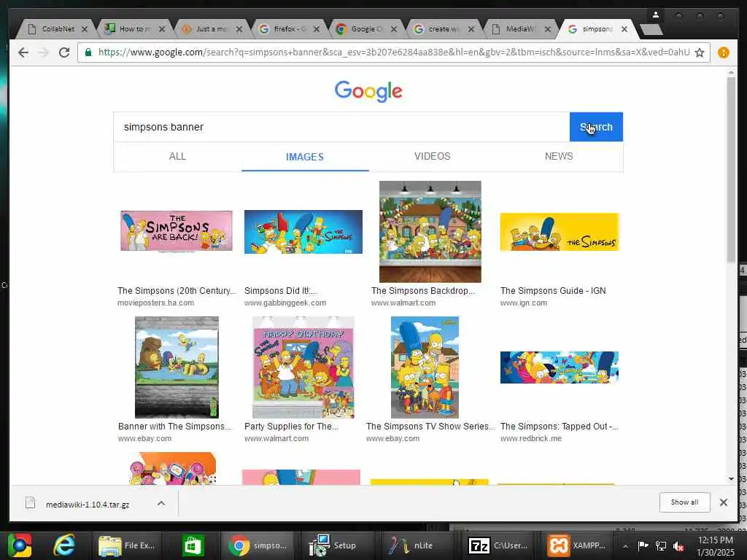This screenshot has height=560, width=747.
Task: Open the Happy Birthday party supplies image
Action: click(x=303, y=367)
